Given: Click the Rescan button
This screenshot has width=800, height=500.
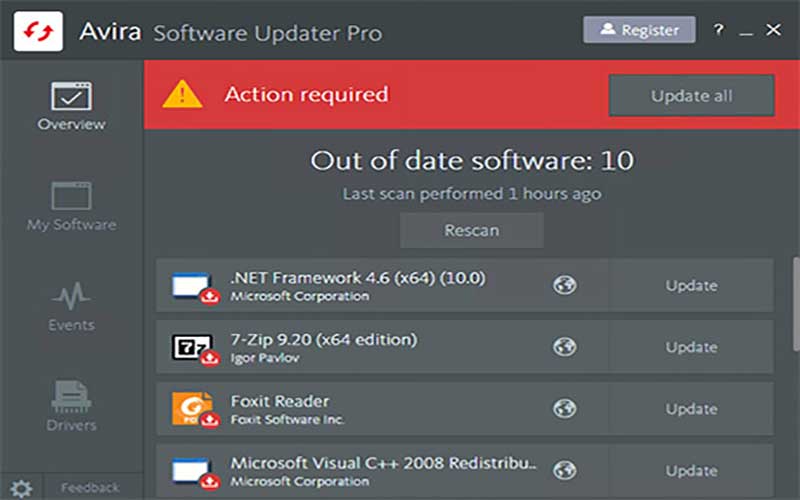Looking at the screenshot, I should (x=471, y=230).
